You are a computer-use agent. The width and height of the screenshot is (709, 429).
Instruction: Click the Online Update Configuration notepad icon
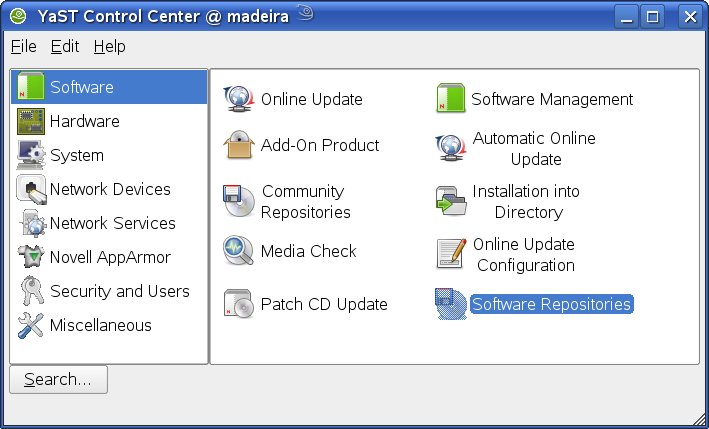click(x=451, y=254)
